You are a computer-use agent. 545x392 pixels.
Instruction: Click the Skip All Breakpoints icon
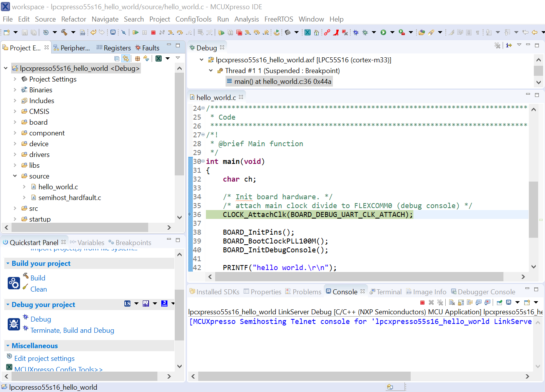pyautogui.click(x=124, y=33)
